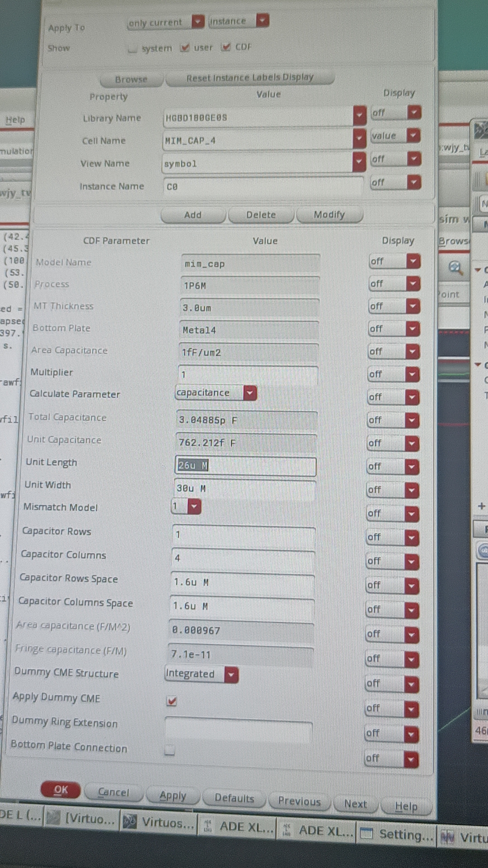488x868 pixels.
Task: Go to Previous instance button
Action: (299, 801)
